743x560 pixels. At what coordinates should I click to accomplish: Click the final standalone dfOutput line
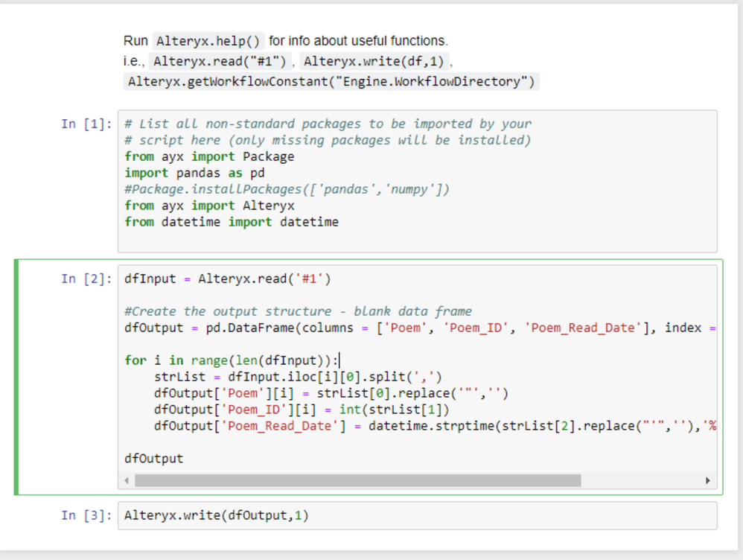[153, 459]
